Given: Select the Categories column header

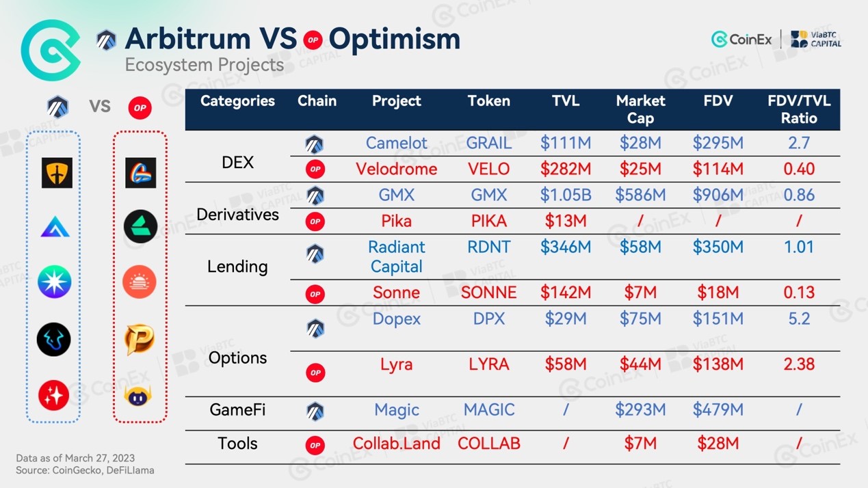Looking at the screenshot, I should point(237,101).
